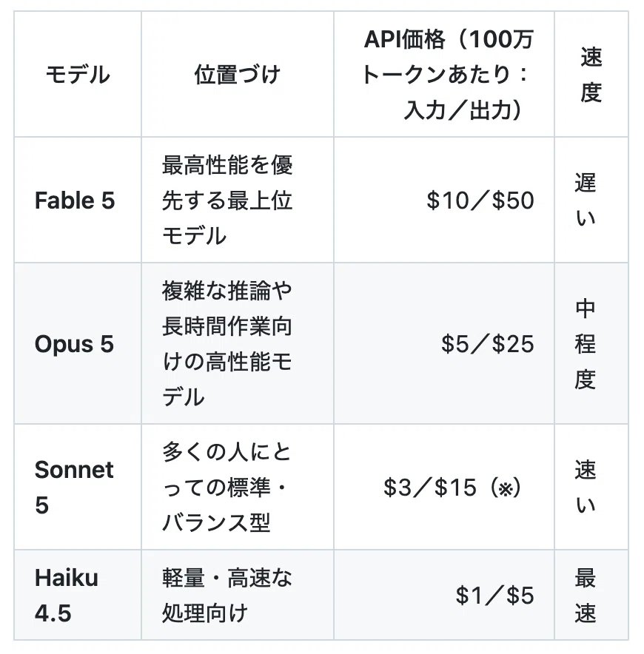Click the モデル column header

click(78, 75)
